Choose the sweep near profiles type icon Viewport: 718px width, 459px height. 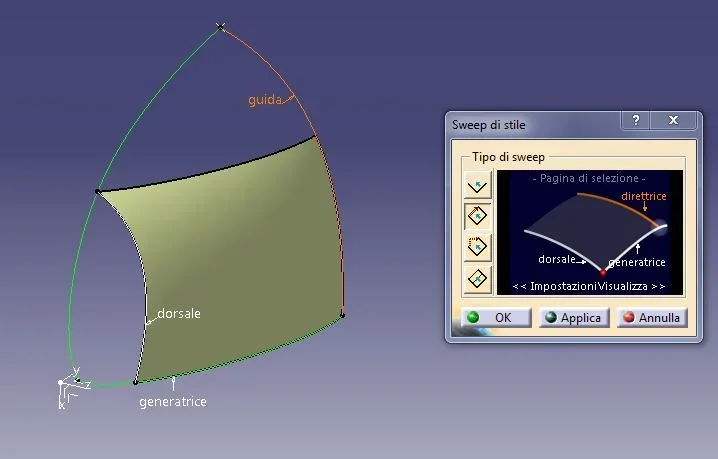[x=479, y=278]
